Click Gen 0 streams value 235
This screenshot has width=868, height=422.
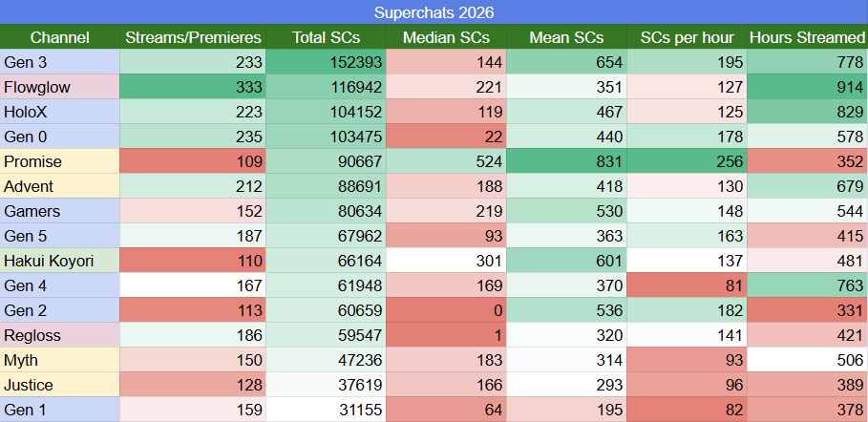(x=193, y=137)
